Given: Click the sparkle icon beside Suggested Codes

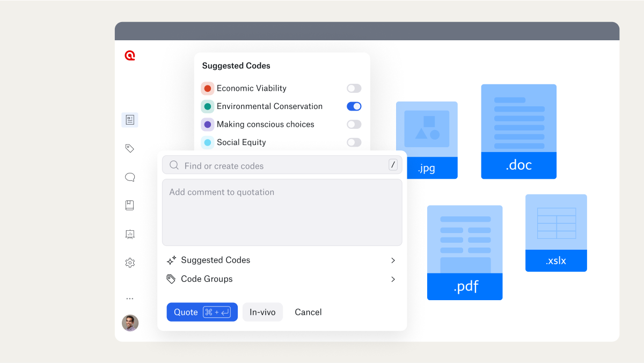Looking at the screenshot, I should click(x=171, y=260).
